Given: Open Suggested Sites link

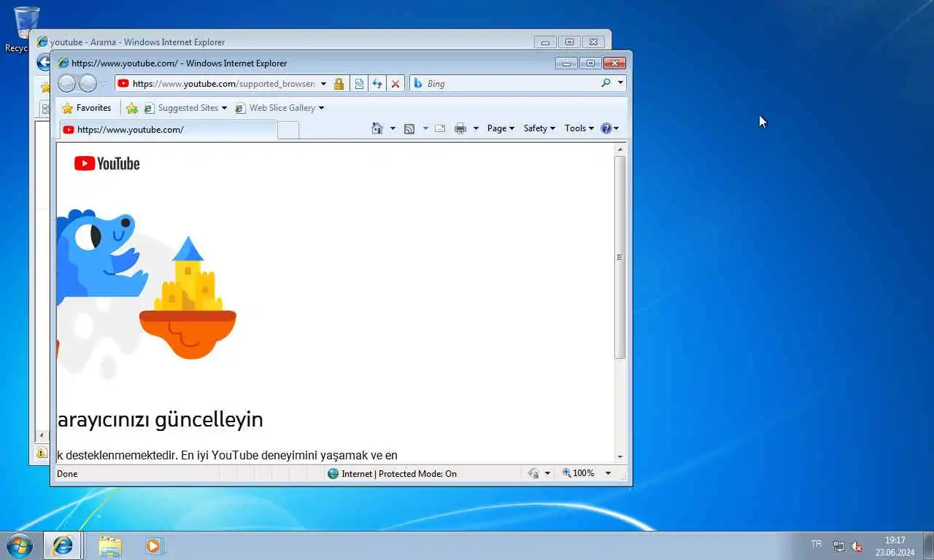Looking at the screenshot, I should 185,108.
